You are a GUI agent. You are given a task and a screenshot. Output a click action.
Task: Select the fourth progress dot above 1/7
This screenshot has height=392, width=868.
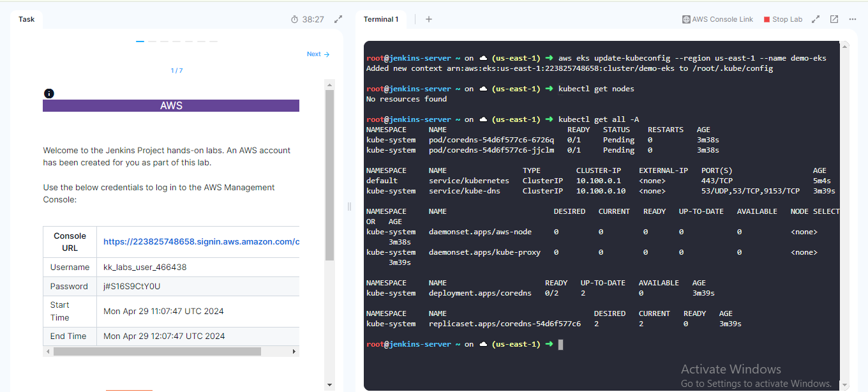tap(176, 41)
